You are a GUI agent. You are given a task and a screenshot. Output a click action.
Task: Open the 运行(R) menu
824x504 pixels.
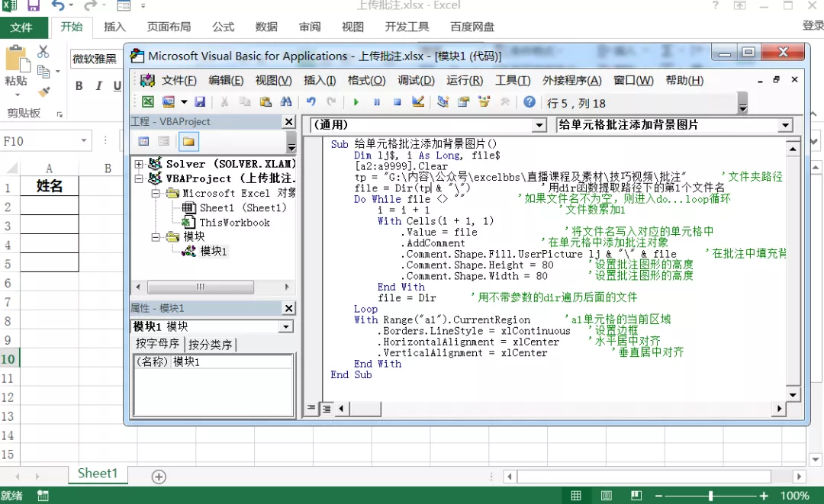coord(465,80)
